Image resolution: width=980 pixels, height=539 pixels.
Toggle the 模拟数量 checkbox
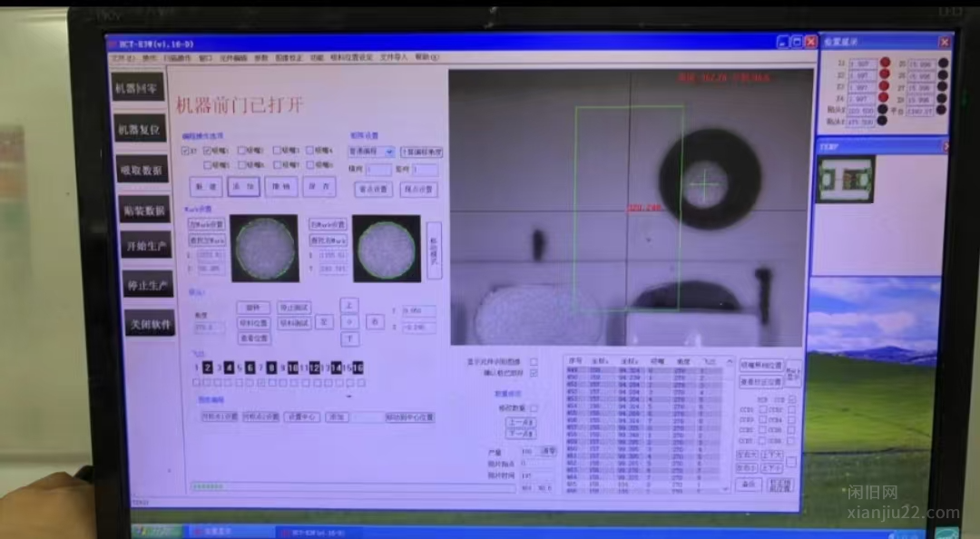(x=534, y=408)
